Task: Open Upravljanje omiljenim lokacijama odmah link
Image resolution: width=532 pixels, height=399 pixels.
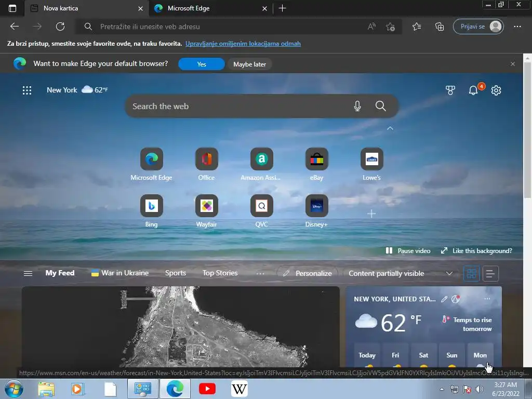Action: pos(243,44)
